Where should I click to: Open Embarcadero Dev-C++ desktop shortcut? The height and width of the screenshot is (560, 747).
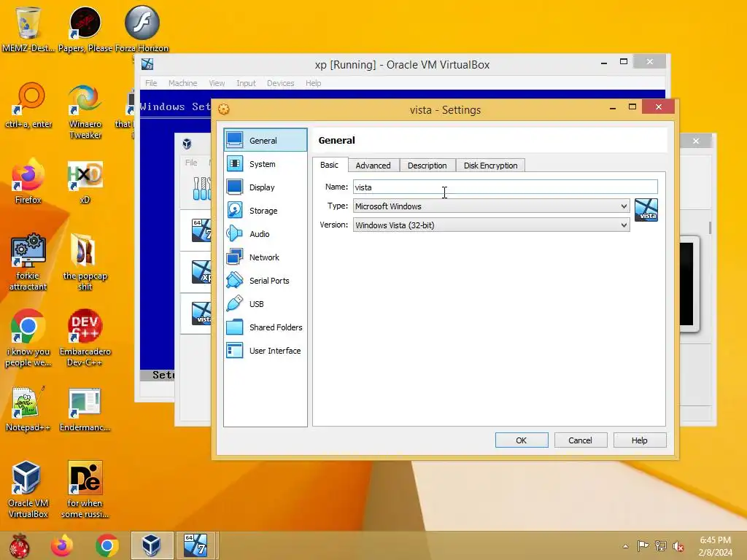[x=85, y=338]
